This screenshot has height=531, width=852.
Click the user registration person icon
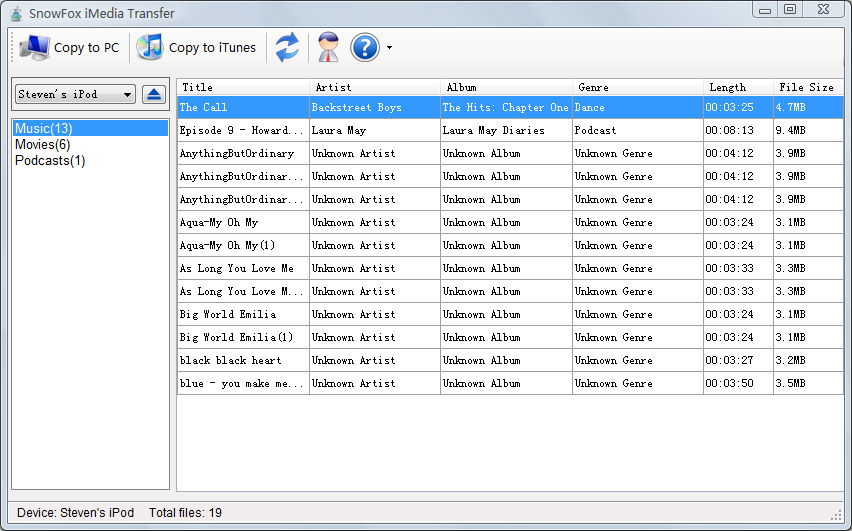tap(328, 47)
